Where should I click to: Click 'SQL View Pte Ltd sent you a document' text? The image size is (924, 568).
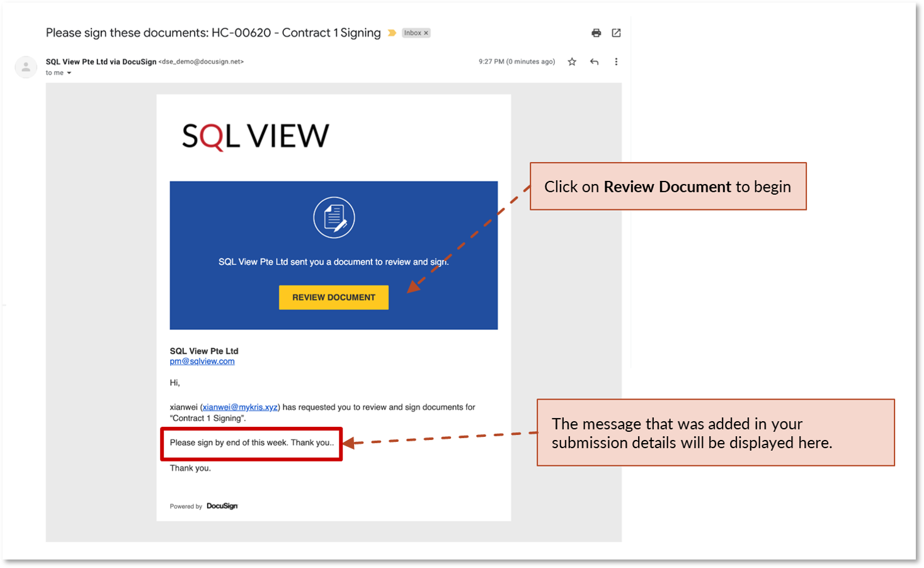click(334, 262)
